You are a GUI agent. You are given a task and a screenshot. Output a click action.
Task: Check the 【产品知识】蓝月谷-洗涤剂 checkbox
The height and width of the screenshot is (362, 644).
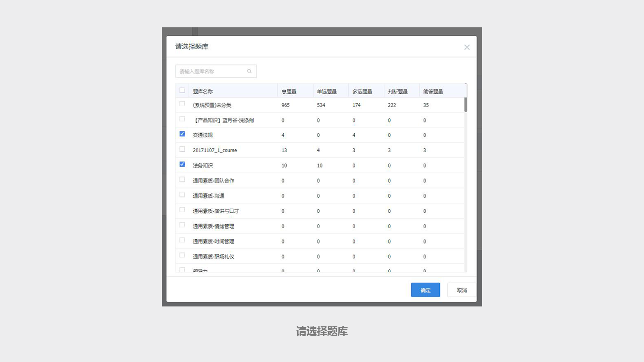182,119
